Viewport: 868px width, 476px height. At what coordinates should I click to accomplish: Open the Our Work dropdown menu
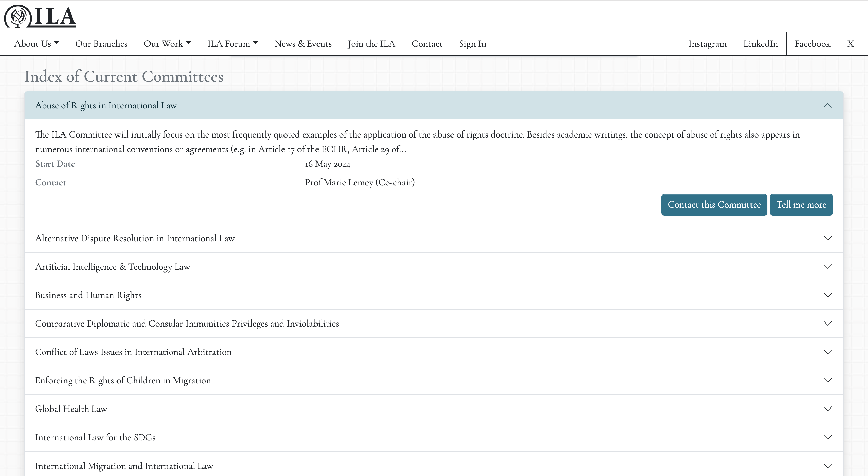[x=167, y=44]
